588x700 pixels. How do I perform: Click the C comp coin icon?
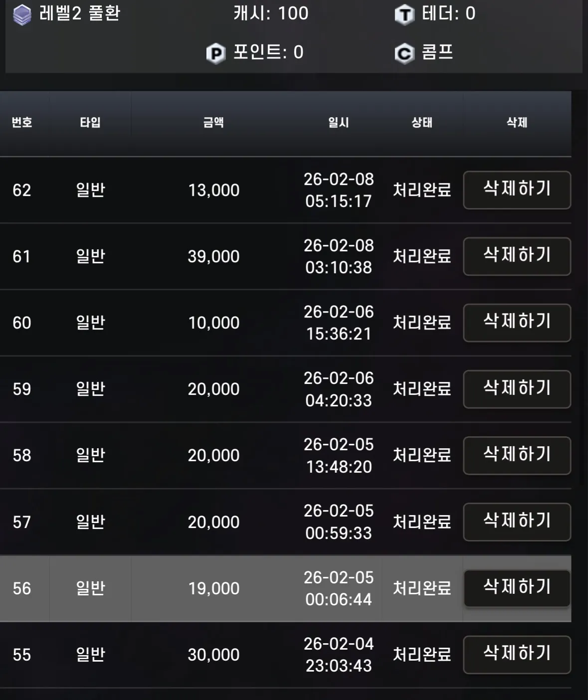click(x=404, y=53)
